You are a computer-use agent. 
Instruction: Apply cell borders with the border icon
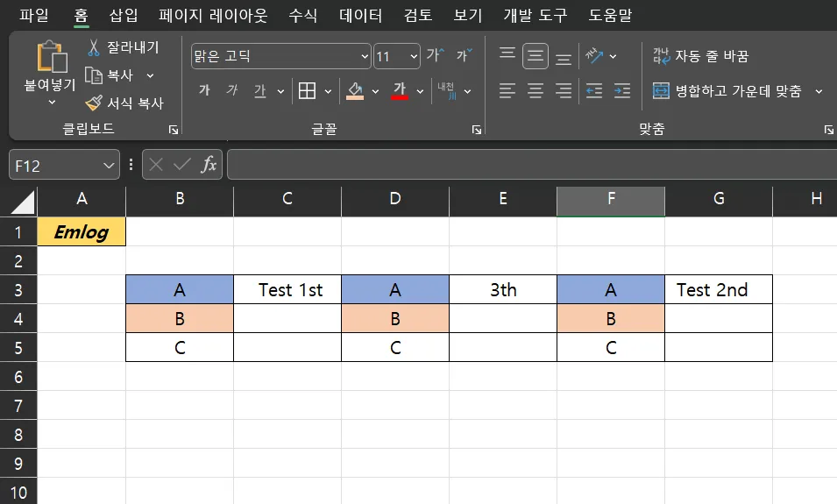307,91
